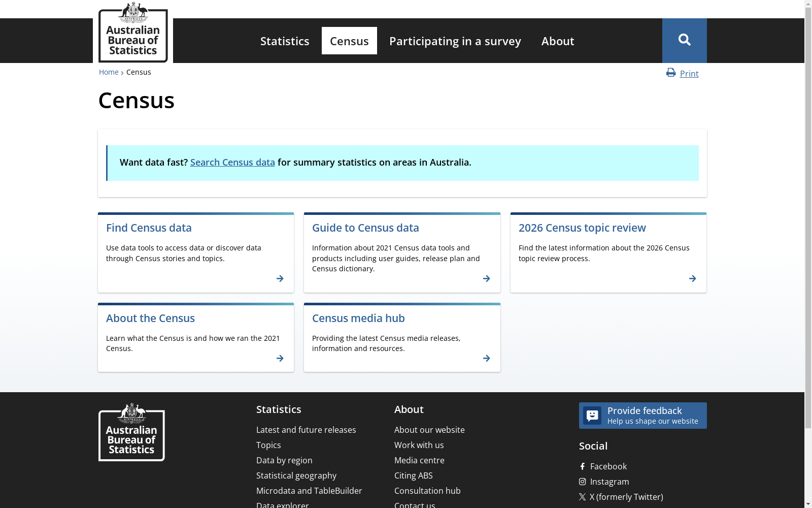Open the About menu in header
Screen dimensions: 812x508
[558, 41]
